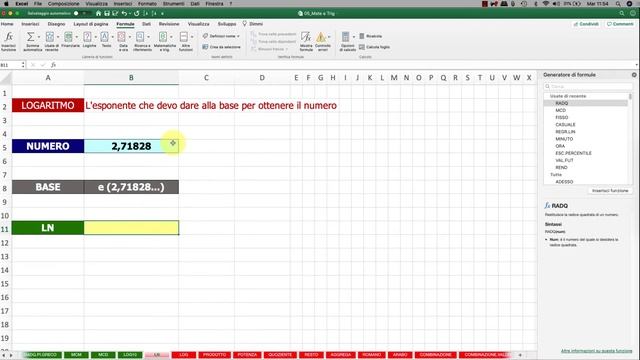Open the Revisione ribbon tab

pyautogui.click(x=169, y=24)
